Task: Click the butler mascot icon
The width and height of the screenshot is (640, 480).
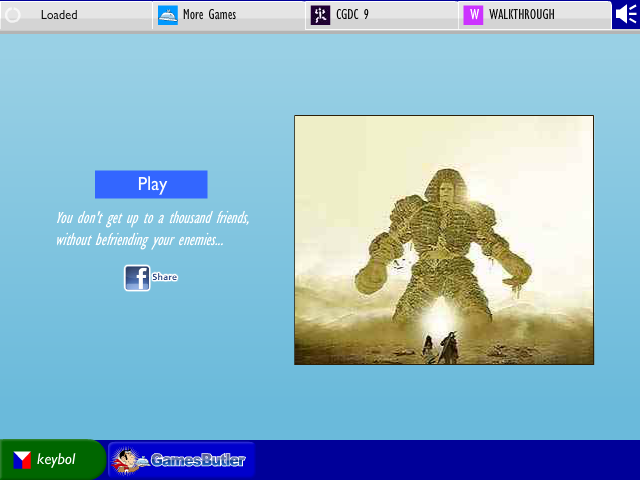Action: coord(130,461)
